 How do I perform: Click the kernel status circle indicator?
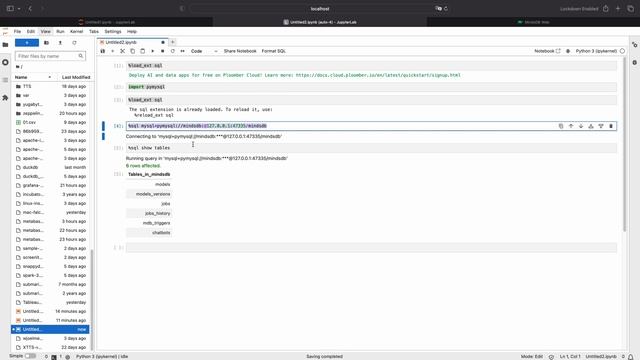tap(622, 51)
